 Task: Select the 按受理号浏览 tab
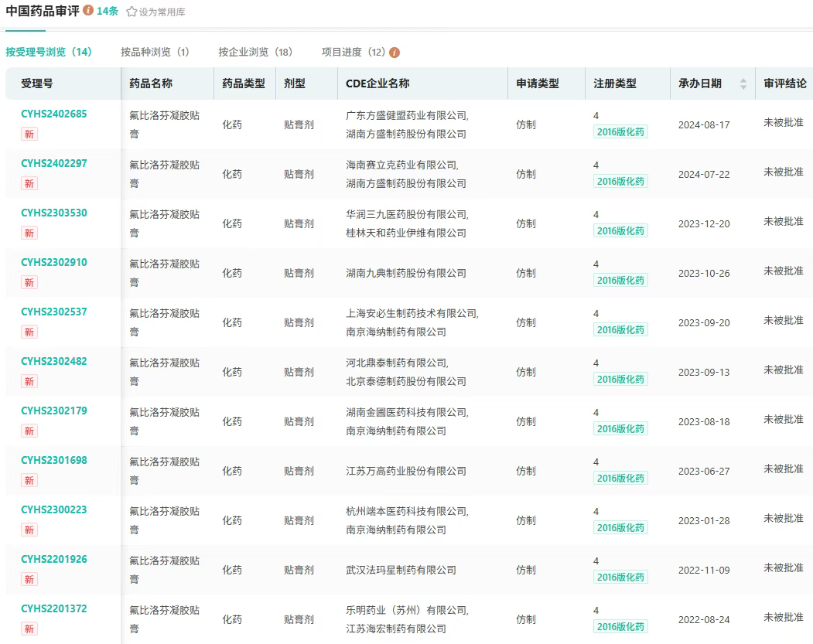tap(49, 52)
